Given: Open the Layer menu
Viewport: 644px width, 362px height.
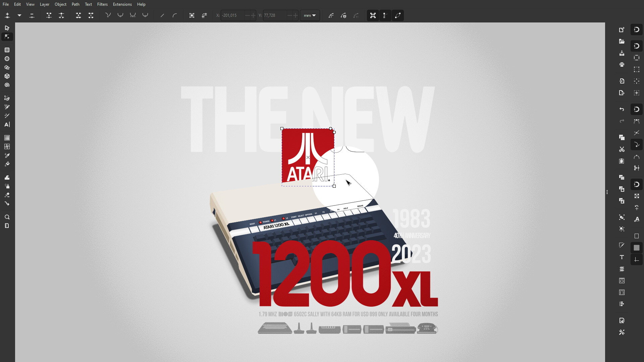Looking at the screenshot, I should [x=44, y=4].
